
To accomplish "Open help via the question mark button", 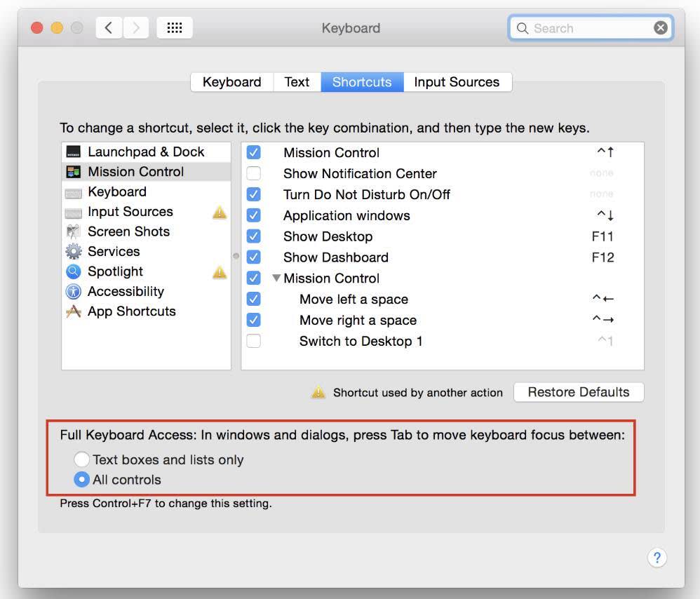I will click(657, 558).
